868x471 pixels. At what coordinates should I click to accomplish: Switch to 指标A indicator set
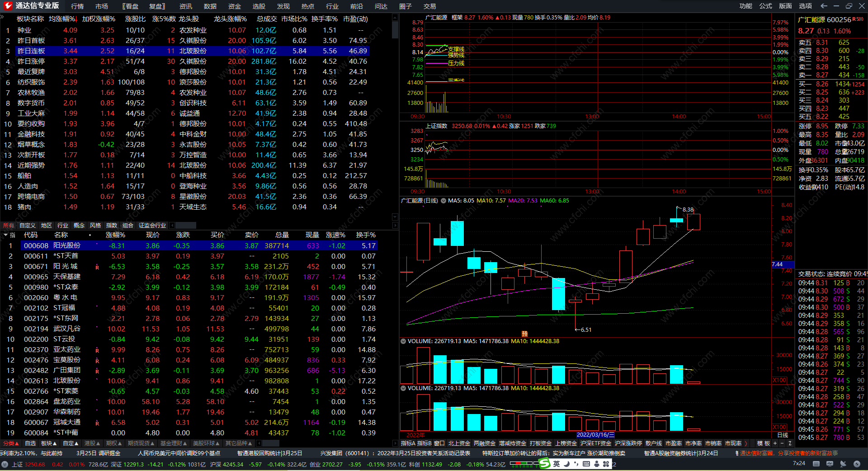point(408,443)
